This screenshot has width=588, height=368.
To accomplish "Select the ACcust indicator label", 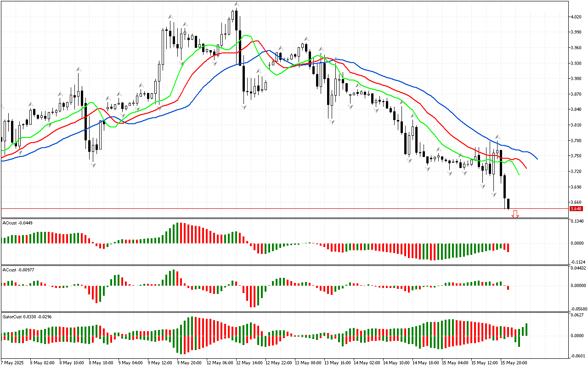I will click(x=17, y=270).
